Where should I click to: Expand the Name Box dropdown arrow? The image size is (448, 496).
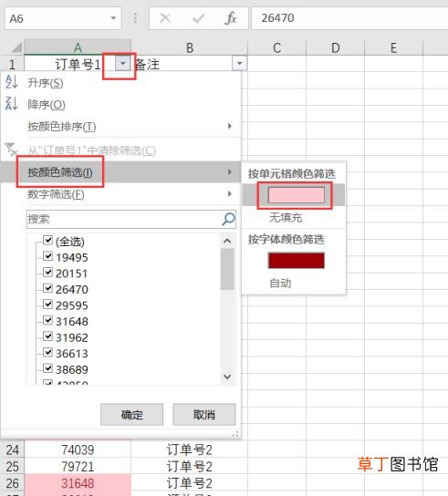(113, 18)
